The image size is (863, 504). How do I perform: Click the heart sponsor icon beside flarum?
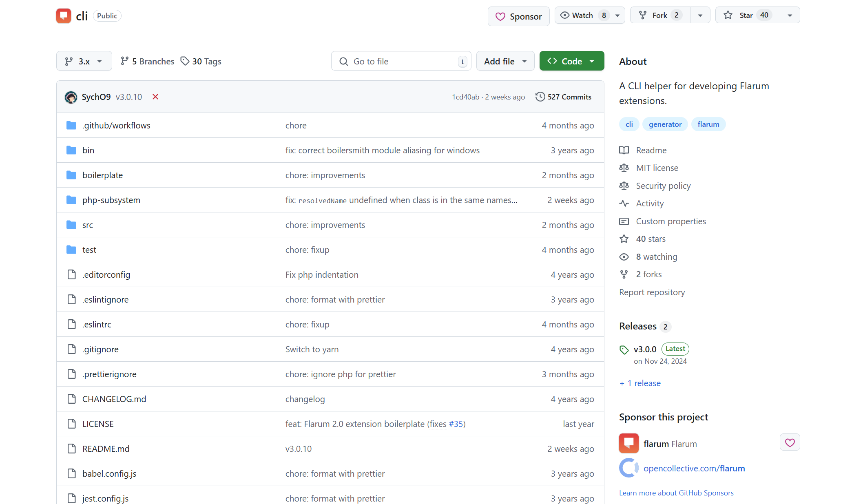(790, 442)
